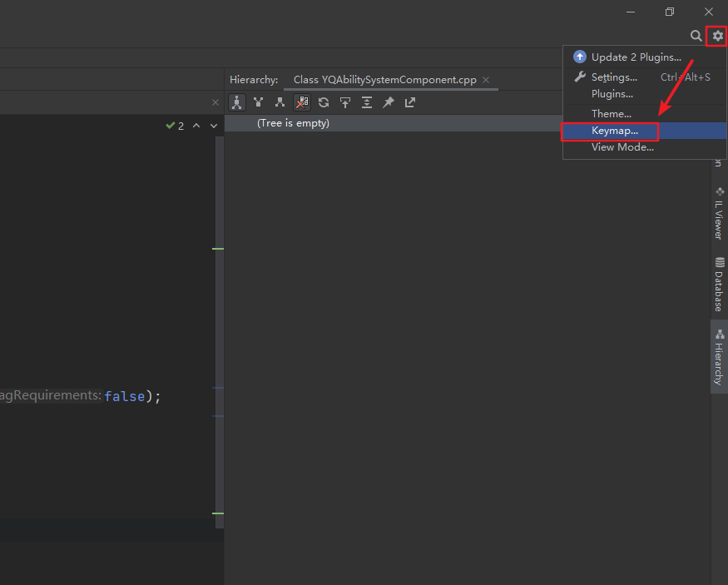Click the Ctrl+Alt+S shortcut hint text
Image resolution: width=728 pixels, height=585 pixels.
coord(686,77)
